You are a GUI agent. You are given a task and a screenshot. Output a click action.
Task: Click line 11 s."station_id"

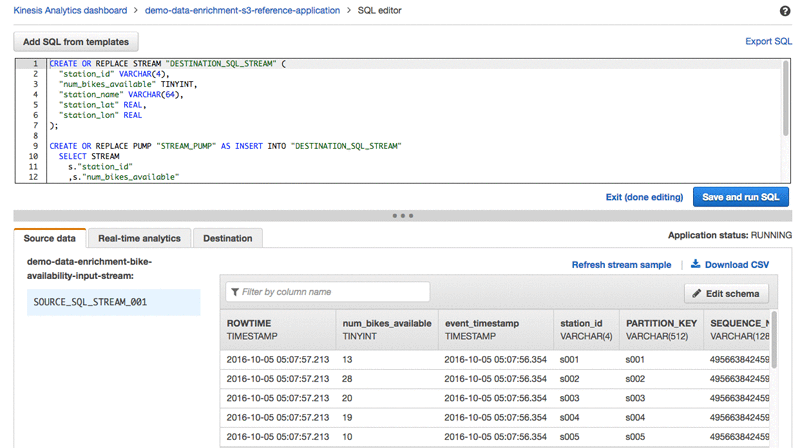[101, 166]
